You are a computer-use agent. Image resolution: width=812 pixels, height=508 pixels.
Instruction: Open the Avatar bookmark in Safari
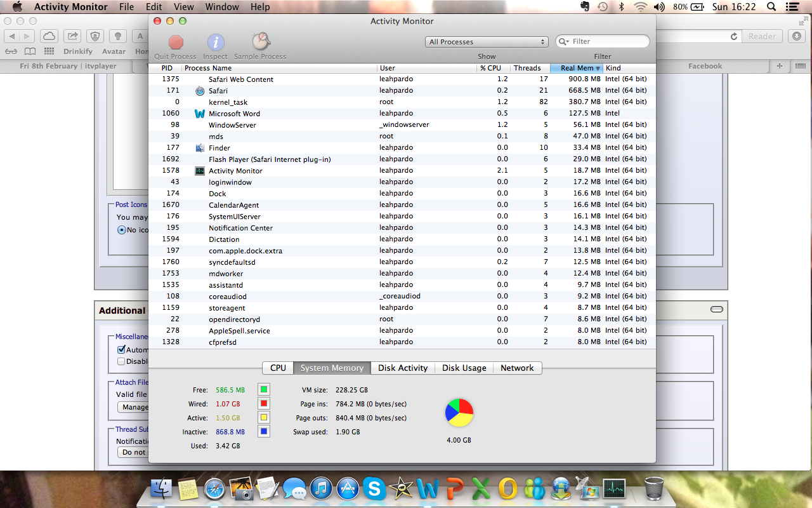coord(114,51)
